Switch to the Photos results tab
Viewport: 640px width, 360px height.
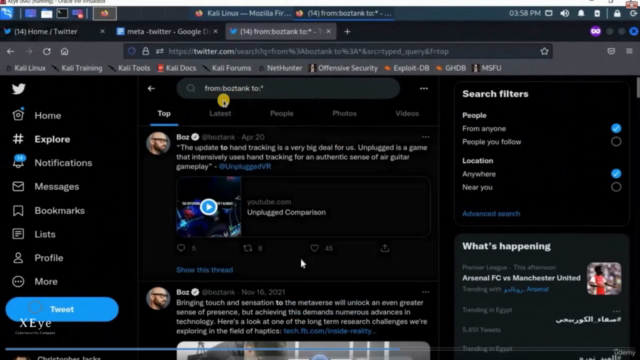(344, 113)
